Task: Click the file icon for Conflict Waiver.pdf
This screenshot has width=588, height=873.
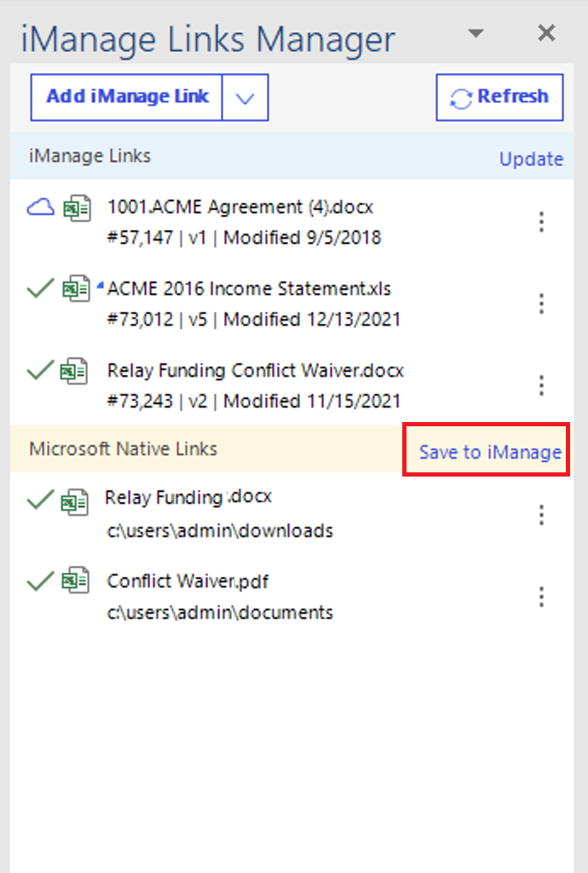Action: (x=77, y=582)
